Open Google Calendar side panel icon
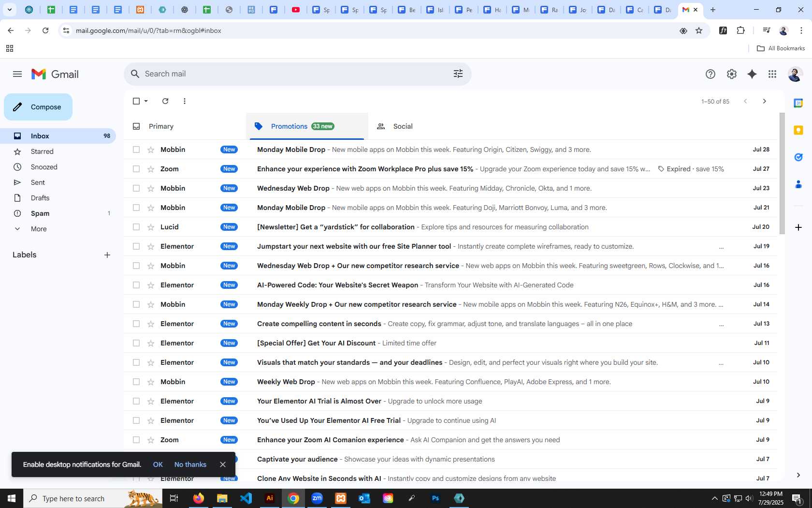 [798, 103]
